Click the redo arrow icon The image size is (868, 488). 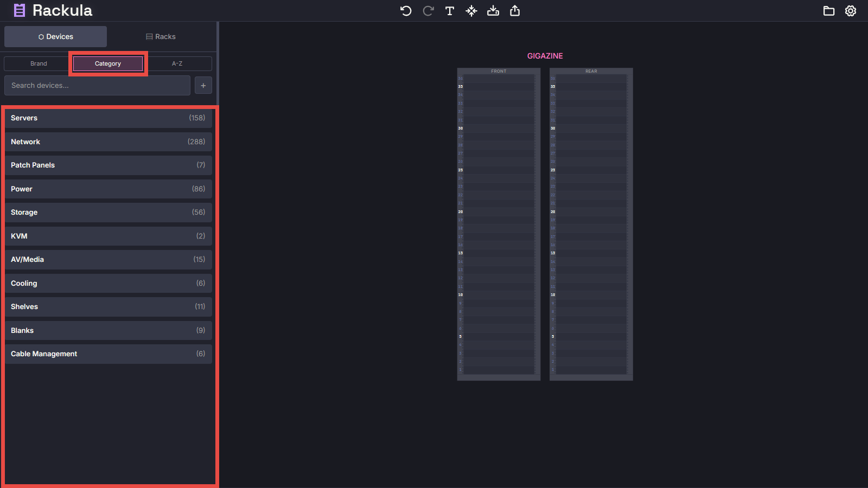point(428,11)
